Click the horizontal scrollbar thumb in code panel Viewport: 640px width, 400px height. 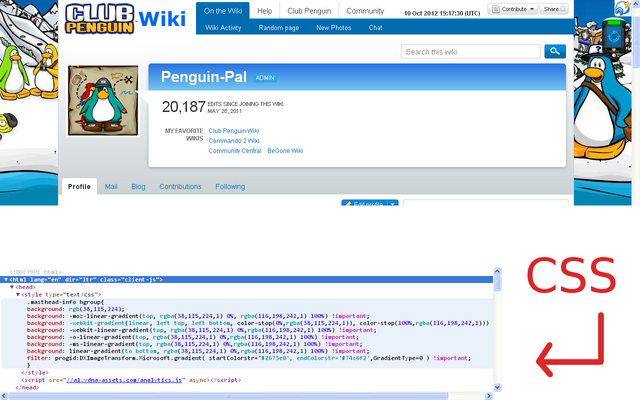229,396
